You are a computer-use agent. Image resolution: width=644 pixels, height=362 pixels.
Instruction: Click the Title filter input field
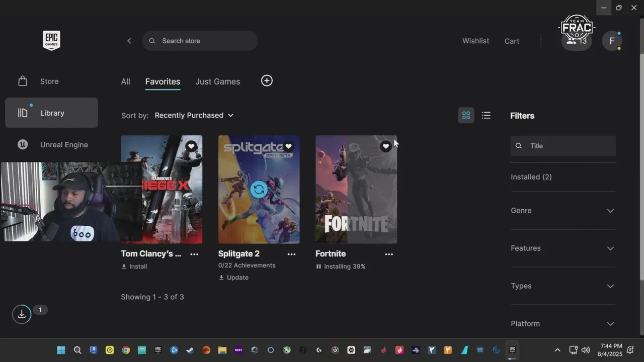pos(563,146)
